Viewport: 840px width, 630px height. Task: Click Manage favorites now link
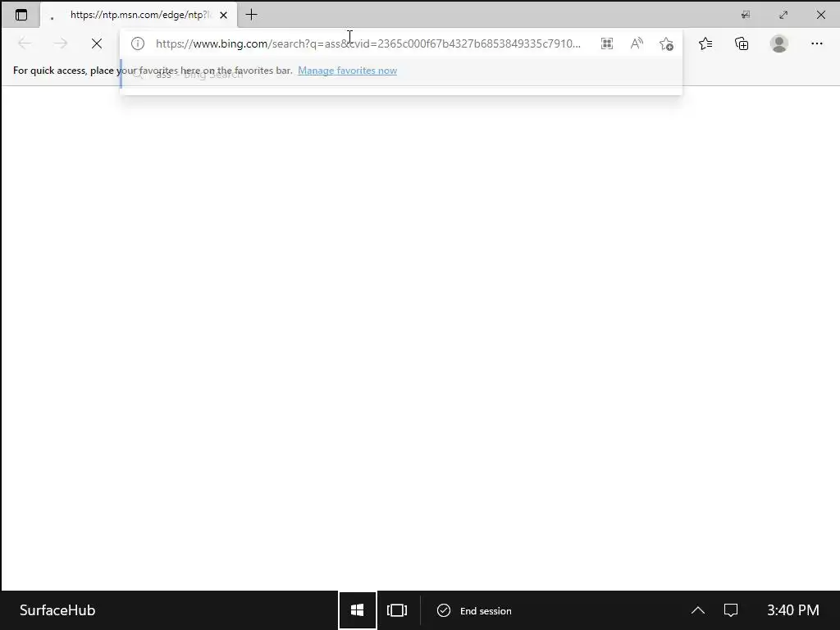coord(347,71)
